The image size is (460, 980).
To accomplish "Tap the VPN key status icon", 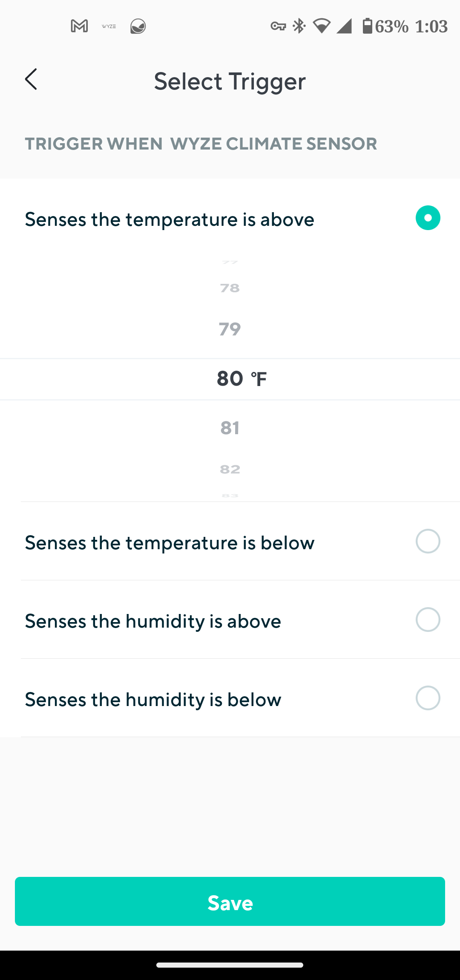I will tap(278, 26).
